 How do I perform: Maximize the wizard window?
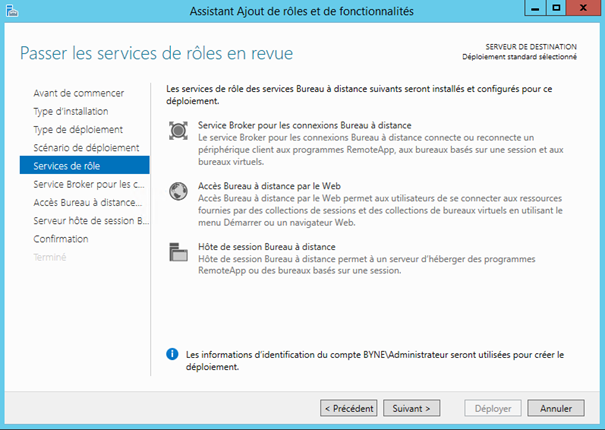pyautogui.click(x=556, y=9)
